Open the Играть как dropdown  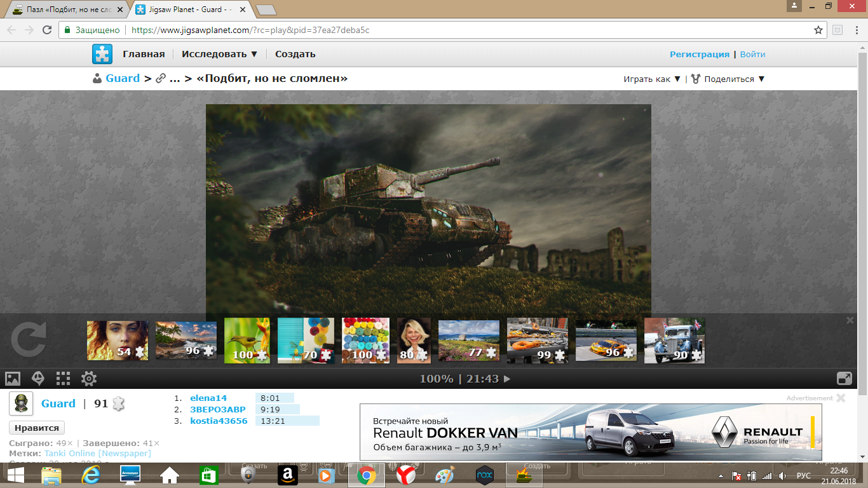652,79
